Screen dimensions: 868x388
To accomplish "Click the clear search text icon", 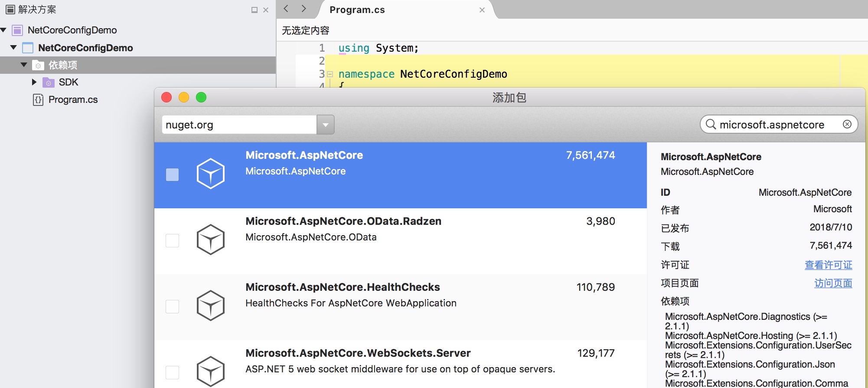I will (x=847, y=125).
